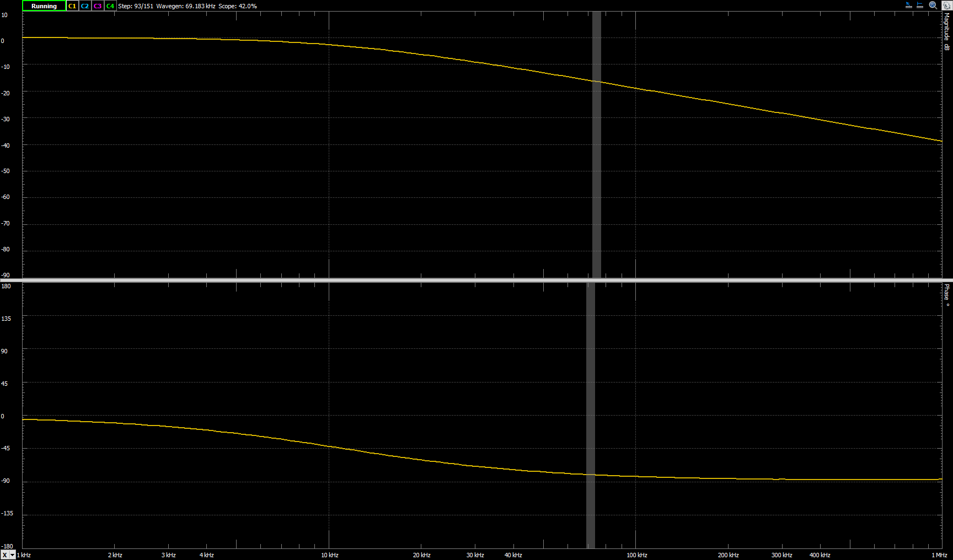Screen dimensions: 953x560
Task: Click the divider bar between the plots
Action: click(x=476, y=281)
